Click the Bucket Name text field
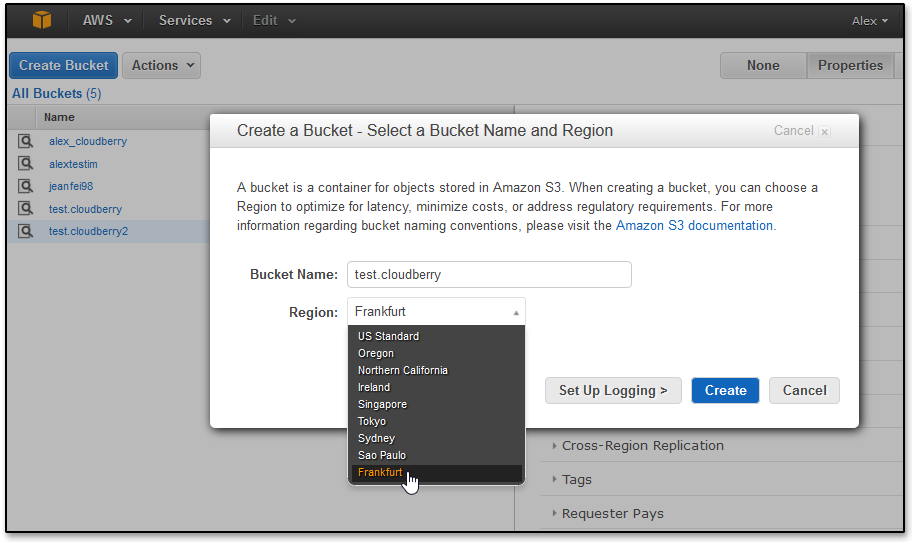This screenshot has width=912, height=542. (x=489, y=275)
